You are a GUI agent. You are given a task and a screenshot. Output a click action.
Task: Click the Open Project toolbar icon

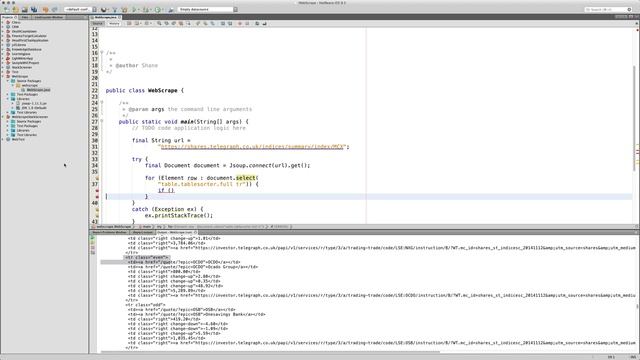point(24,9)
